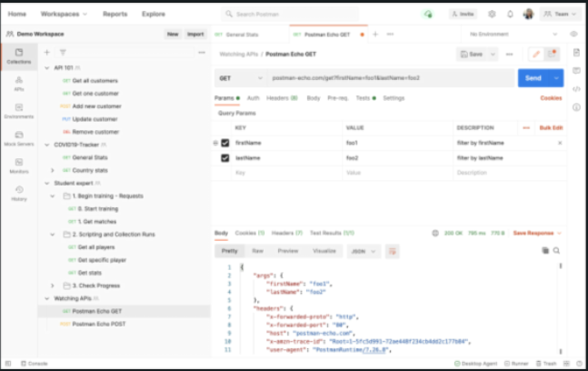Open the Collections sidebar panel
Screen dimensions: 588x371
[19, 56]
